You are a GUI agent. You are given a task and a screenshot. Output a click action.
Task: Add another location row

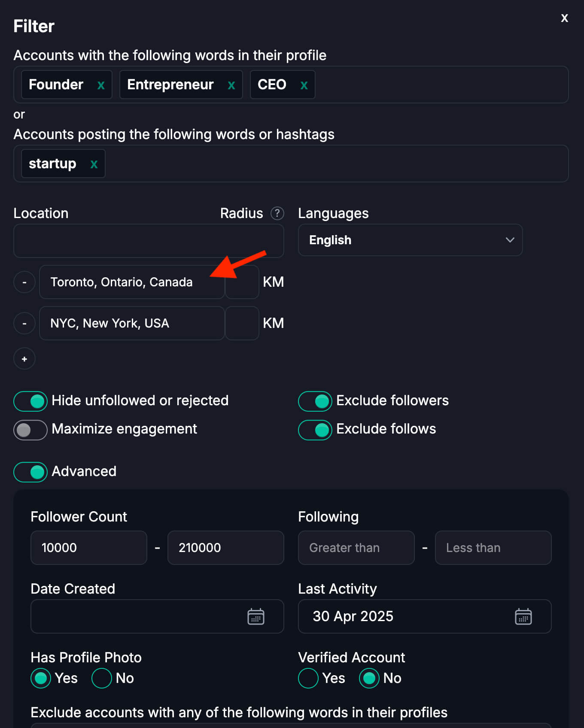[24, 359]
